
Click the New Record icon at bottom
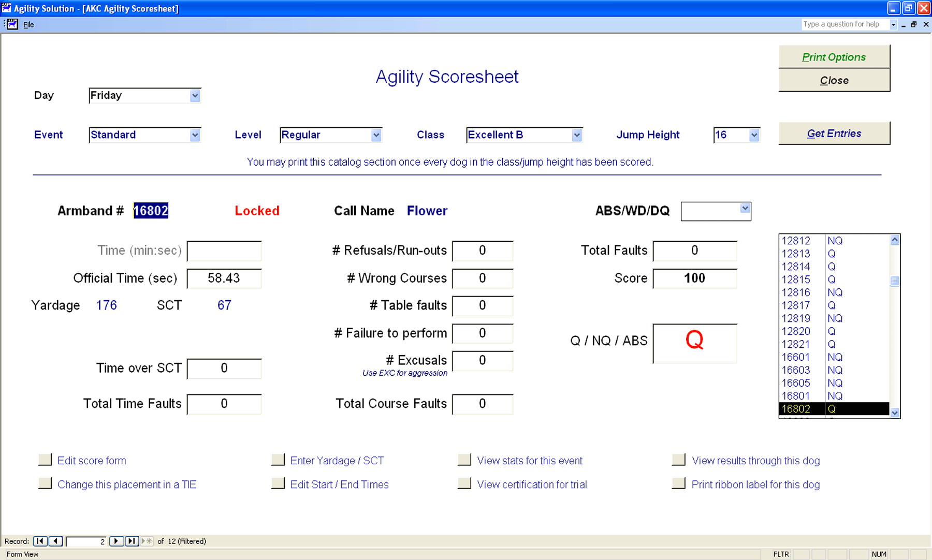[x=148, y=541]
